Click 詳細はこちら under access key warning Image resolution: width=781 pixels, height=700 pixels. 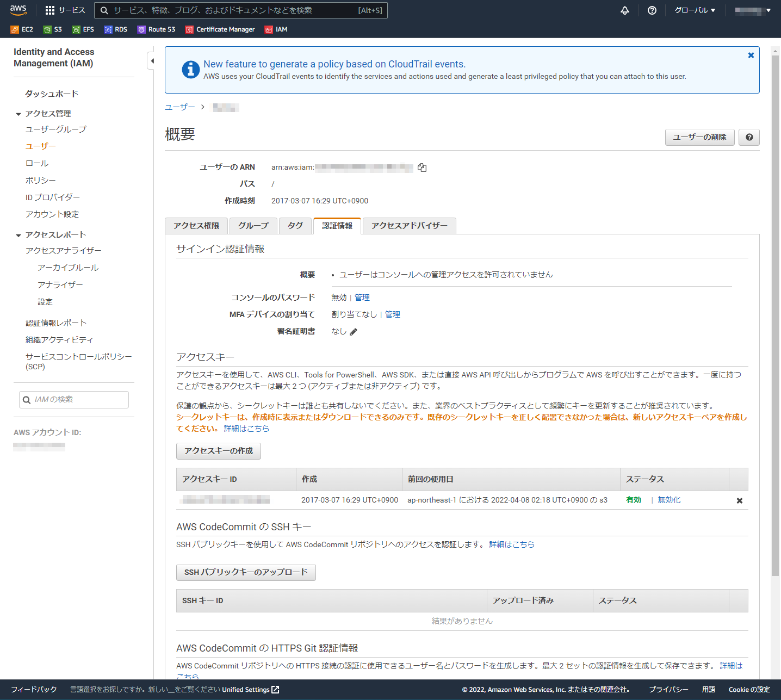tap(246, 429)
